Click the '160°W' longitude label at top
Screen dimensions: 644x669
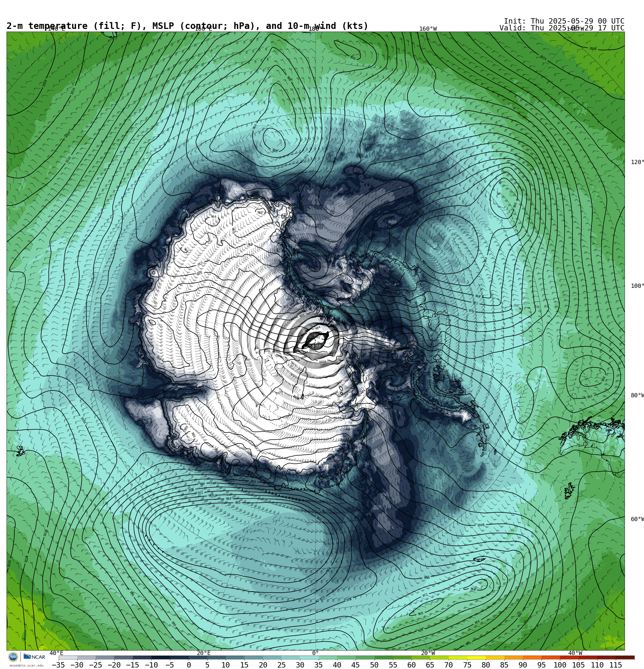pos(428,29)
